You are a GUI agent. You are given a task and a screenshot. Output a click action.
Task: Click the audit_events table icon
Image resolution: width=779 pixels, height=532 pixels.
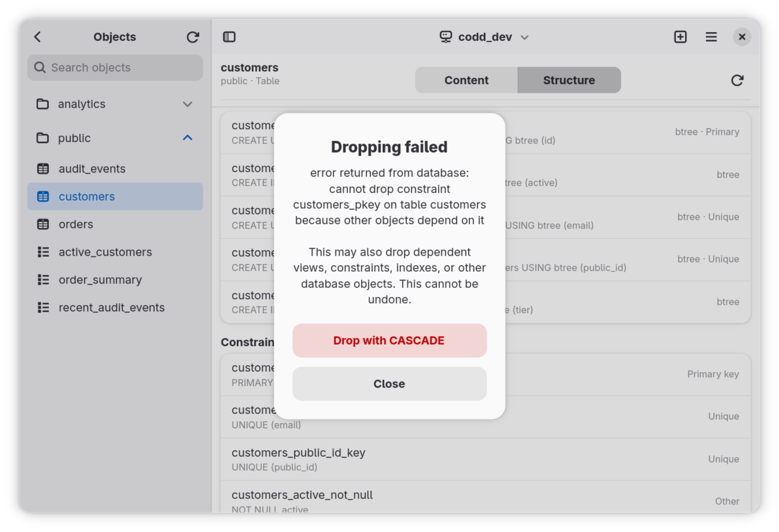[43, 168]
